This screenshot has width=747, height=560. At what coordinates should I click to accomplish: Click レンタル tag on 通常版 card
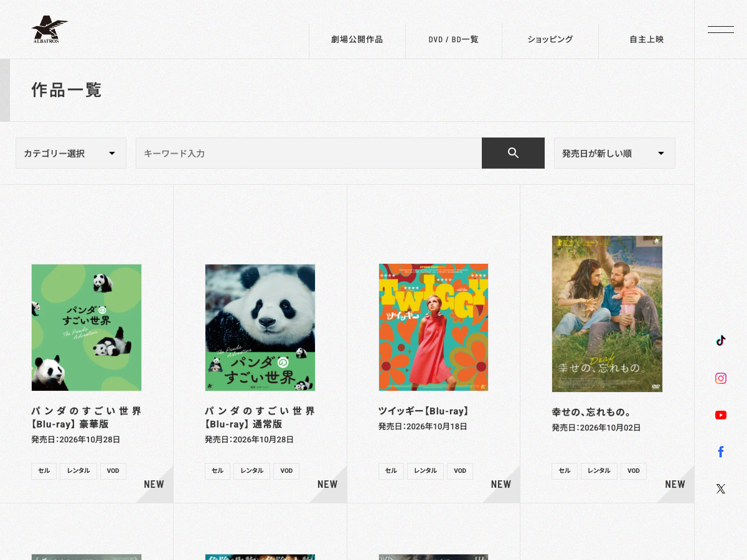252,471
